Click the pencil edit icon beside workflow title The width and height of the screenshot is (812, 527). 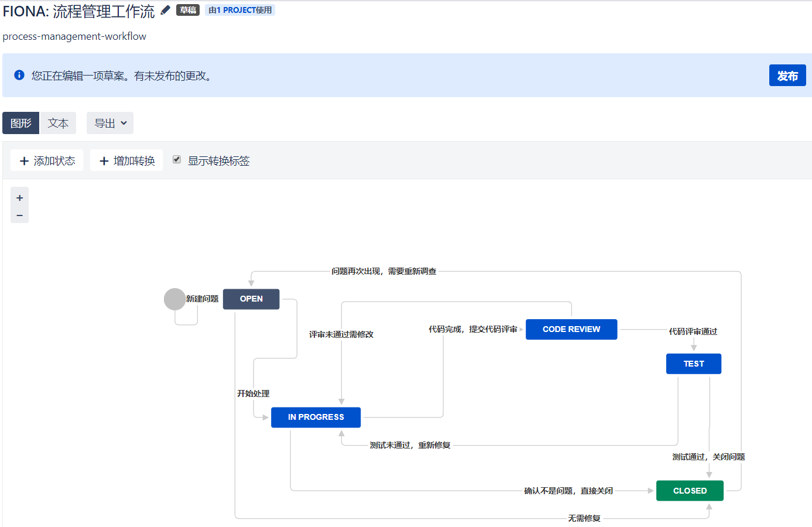tap(166, 10)
